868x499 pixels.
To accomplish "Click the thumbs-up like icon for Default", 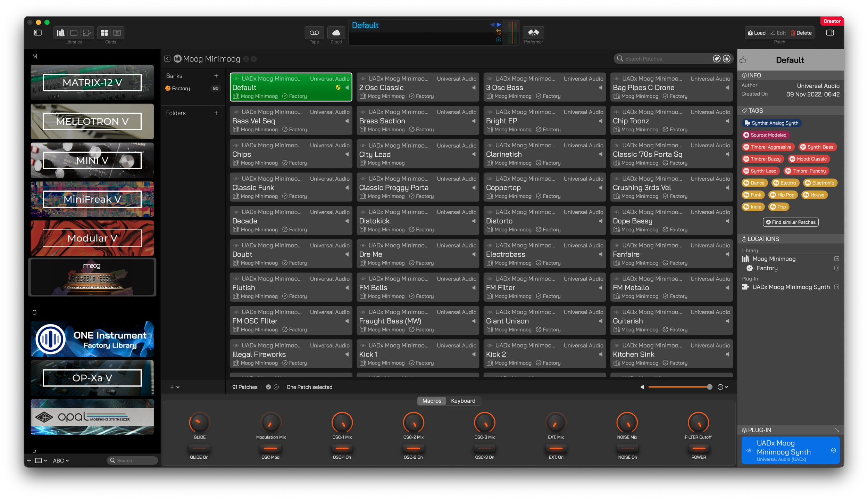I will (x=743, y=60).
